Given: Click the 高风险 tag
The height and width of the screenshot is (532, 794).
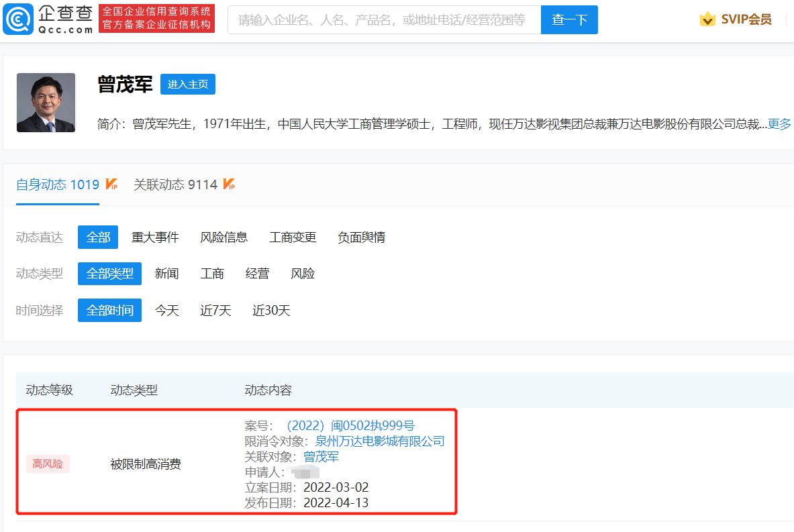Looking at the screenshot, I should [x=48, y=464].
